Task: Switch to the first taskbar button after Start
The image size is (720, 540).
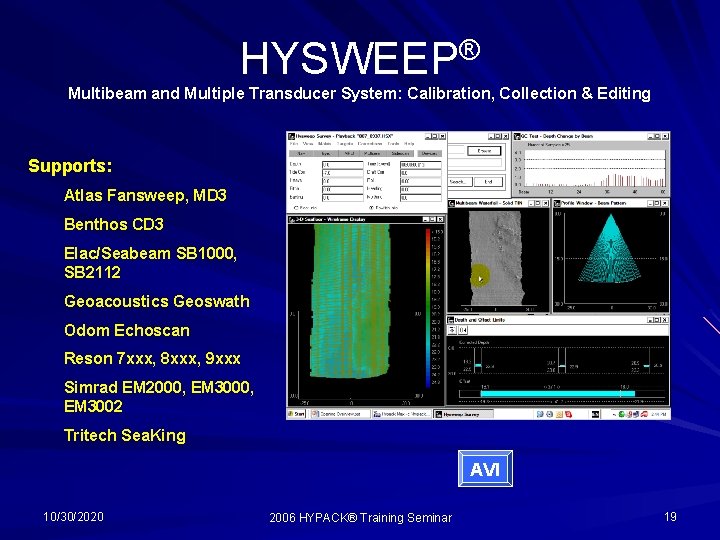Action: [340, 414]
